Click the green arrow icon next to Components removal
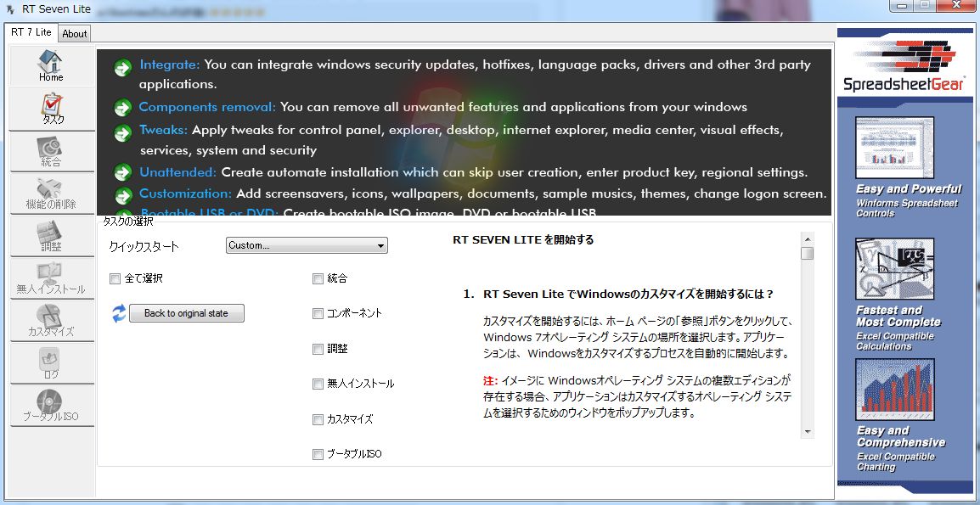 (123, 108)
